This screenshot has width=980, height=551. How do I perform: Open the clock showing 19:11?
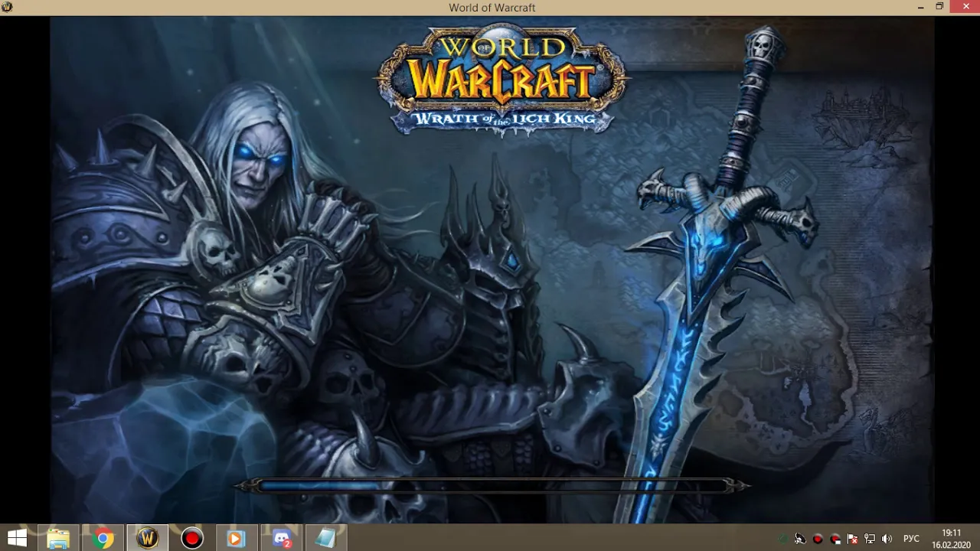point(951,539)
